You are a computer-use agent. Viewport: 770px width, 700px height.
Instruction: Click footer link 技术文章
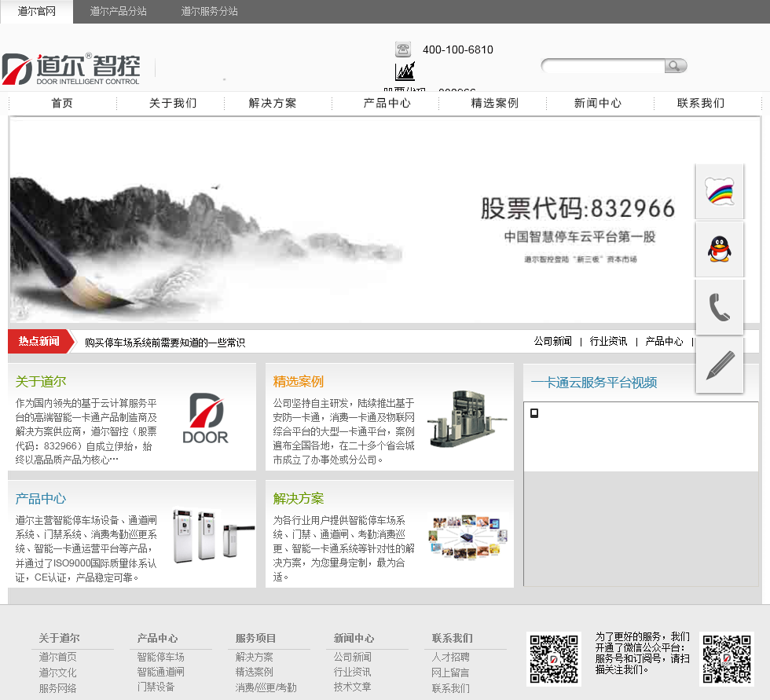click(353, 687)
